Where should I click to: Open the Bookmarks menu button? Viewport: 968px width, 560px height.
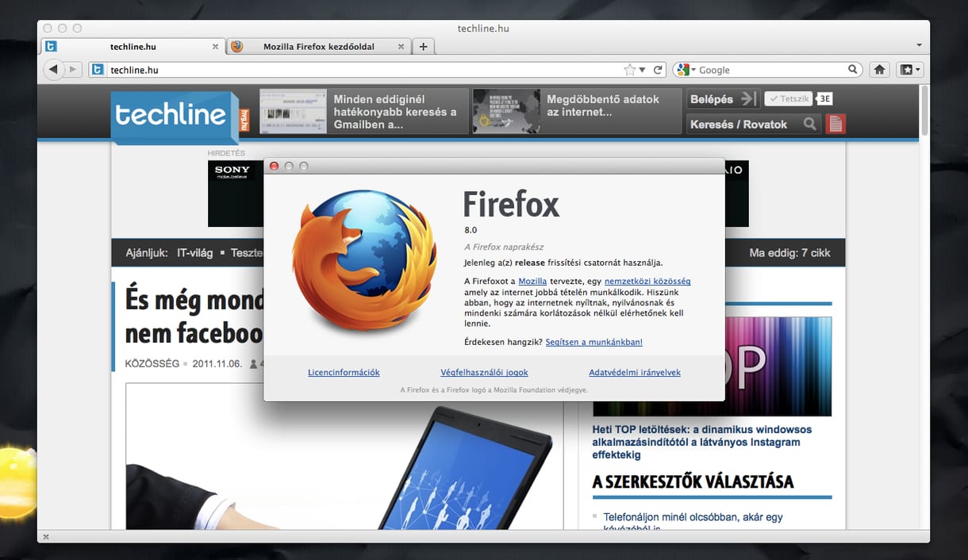(x=909, y=70)
